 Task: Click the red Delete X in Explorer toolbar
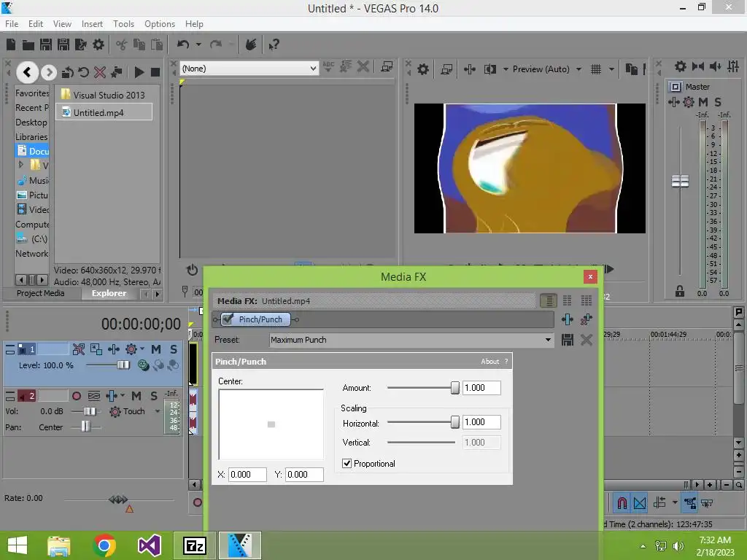pos(99,72)
